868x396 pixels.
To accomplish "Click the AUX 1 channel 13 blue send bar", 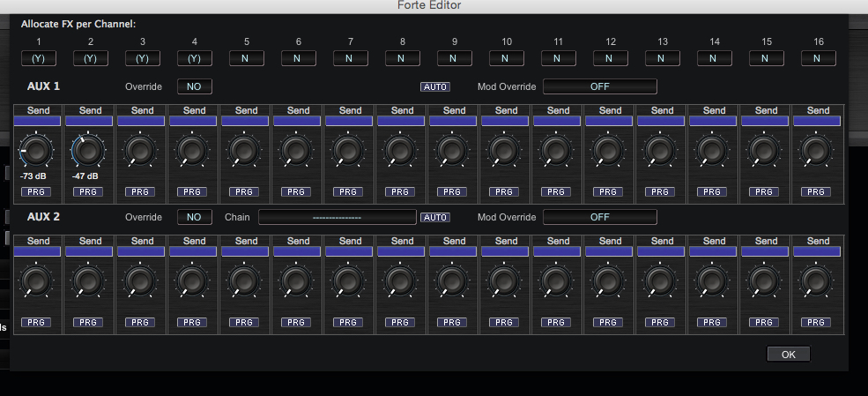I will [x=661, y=121].
